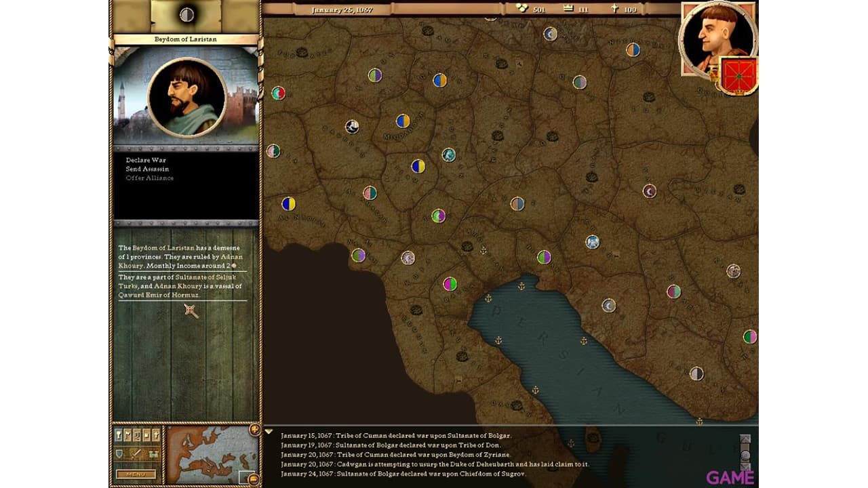Click the gold amount 501
Image resolution: width=868 pixels, height=488 pixels.
(539, 9)
